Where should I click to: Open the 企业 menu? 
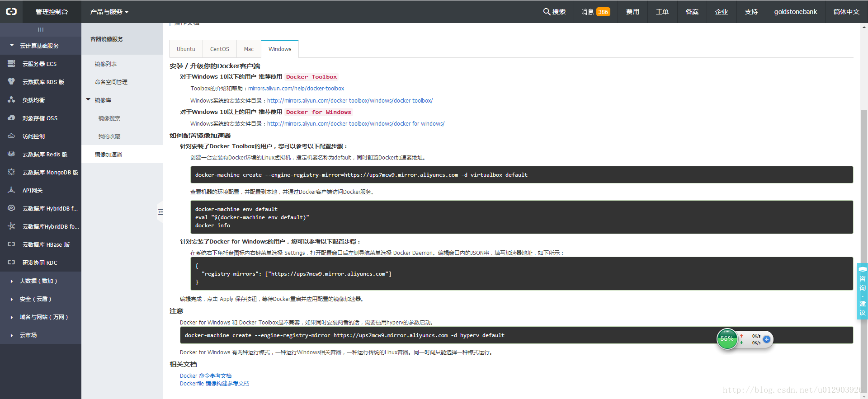pos(722,12)
